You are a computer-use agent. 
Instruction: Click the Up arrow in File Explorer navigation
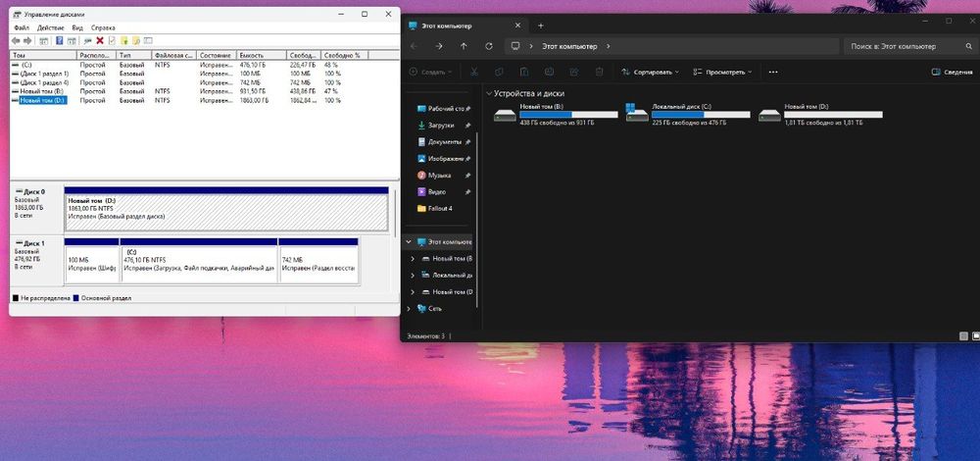pos(464,46)
